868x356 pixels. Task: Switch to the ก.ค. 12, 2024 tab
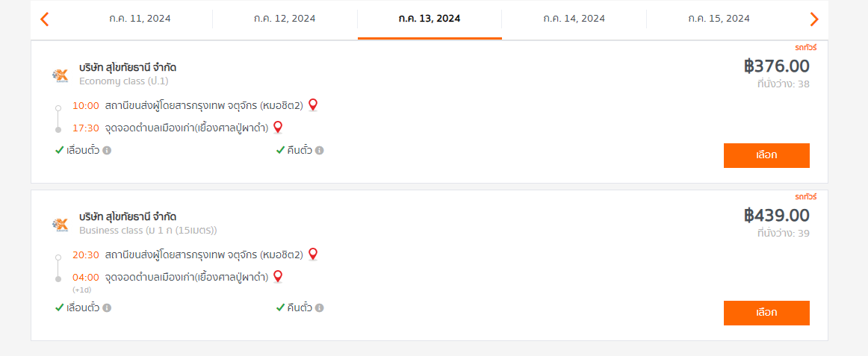(x=285, y=19)
